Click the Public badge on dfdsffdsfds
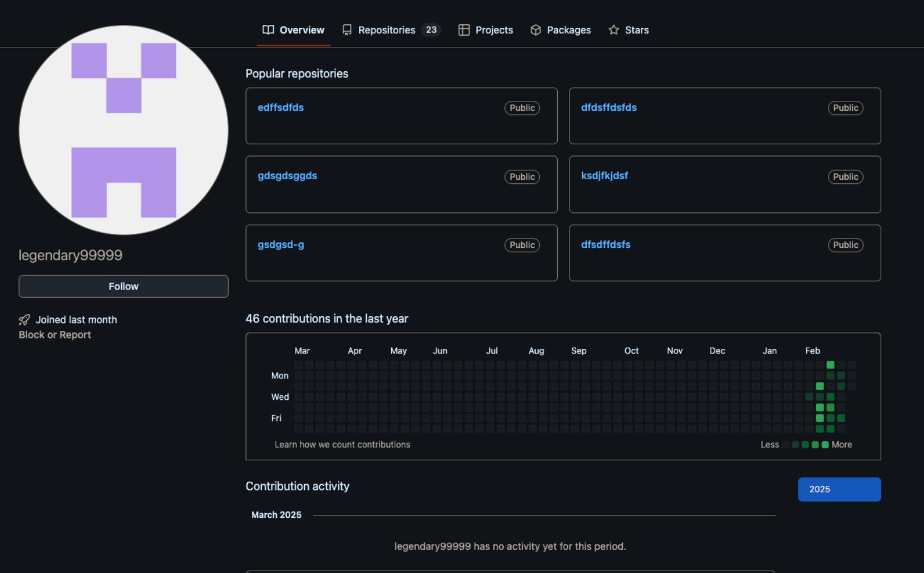924x573 pixels. coord(846,108)
